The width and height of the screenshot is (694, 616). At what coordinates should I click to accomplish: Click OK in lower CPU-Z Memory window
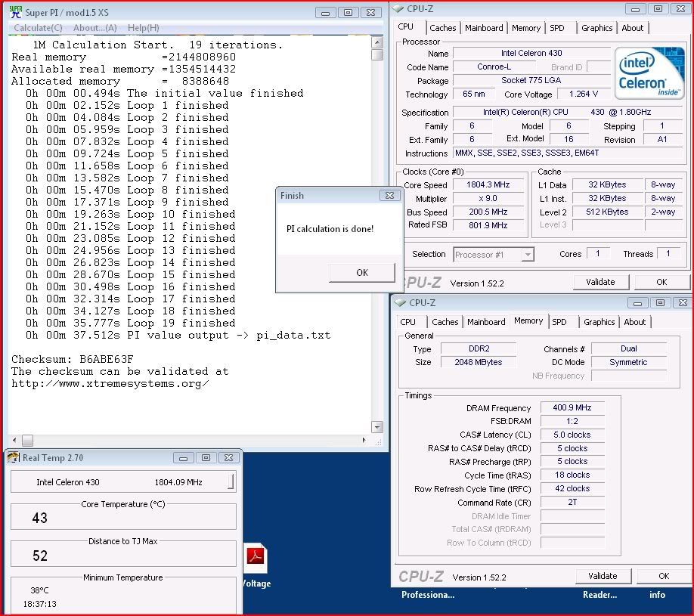pos(664,576)
